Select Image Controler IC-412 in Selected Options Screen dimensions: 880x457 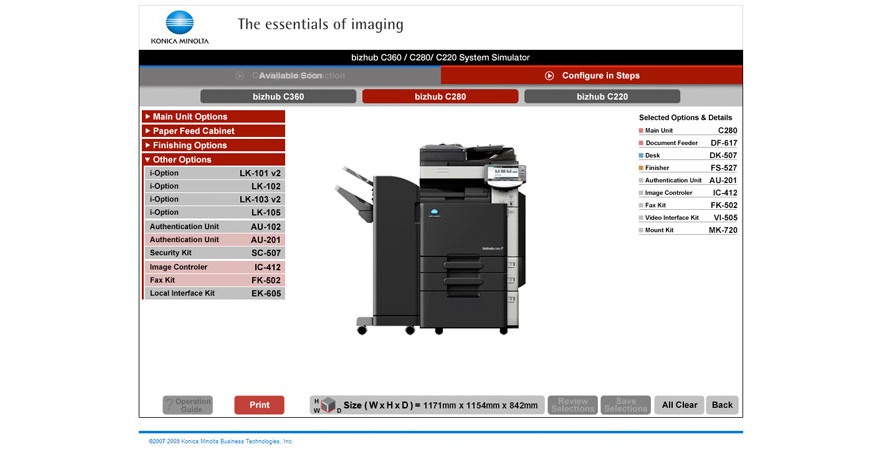[x=688, y=193]
